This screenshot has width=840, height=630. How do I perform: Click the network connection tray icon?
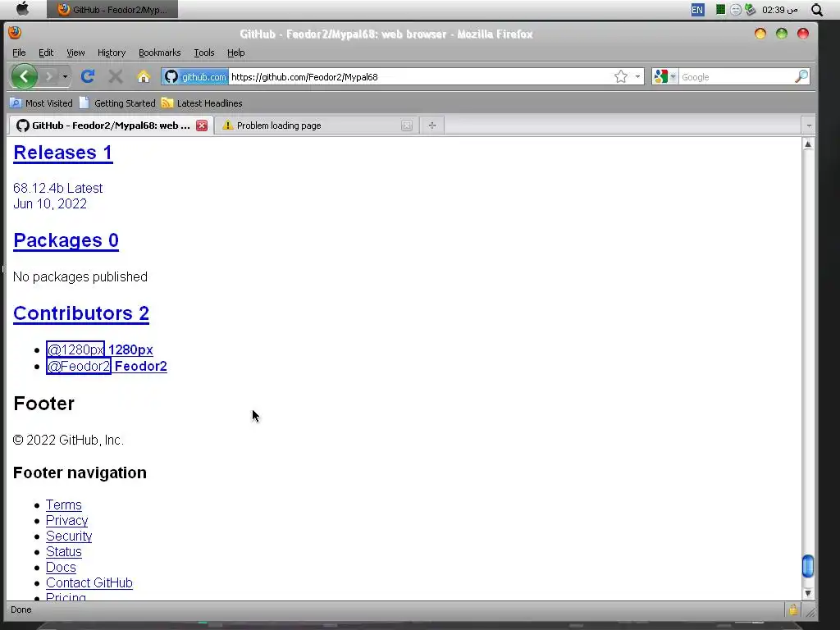pyautogui.click(x=750, y=10)
